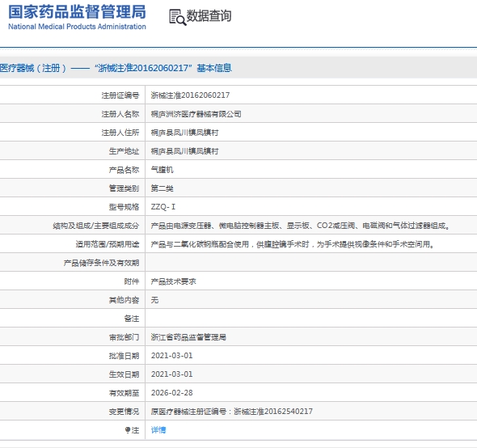Click the 审批部门 label
The height and width of the screenshot is (448, 477).
pyautogui.click(x=124, y=337)
